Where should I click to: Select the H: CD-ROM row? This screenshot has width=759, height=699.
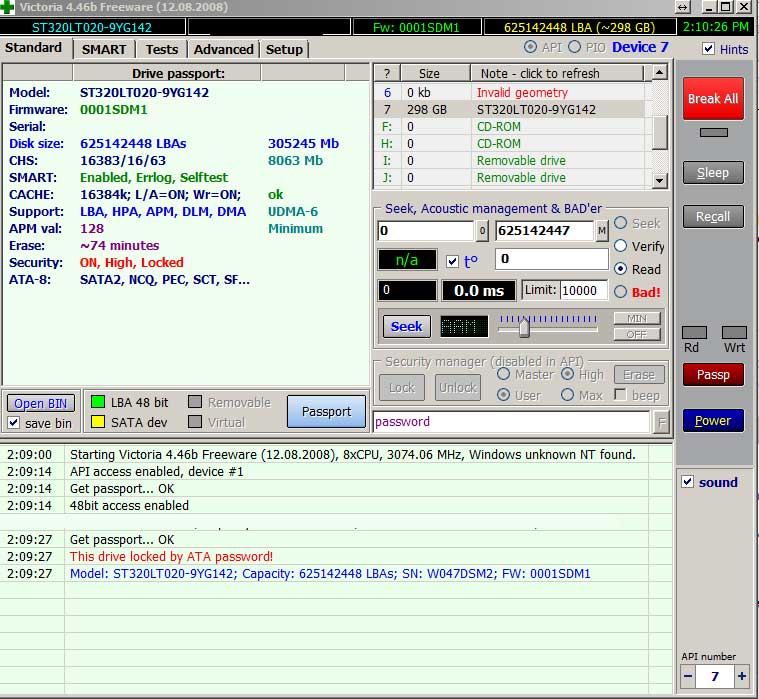[509, 143]
